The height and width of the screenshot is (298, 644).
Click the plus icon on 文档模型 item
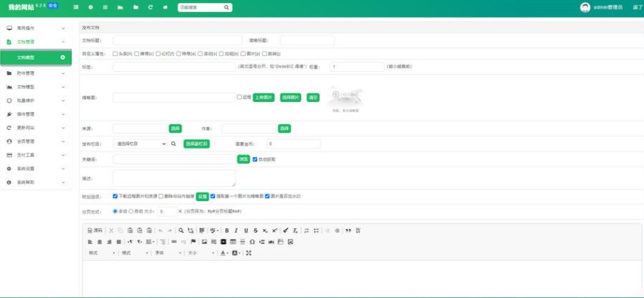pos(63,57)
